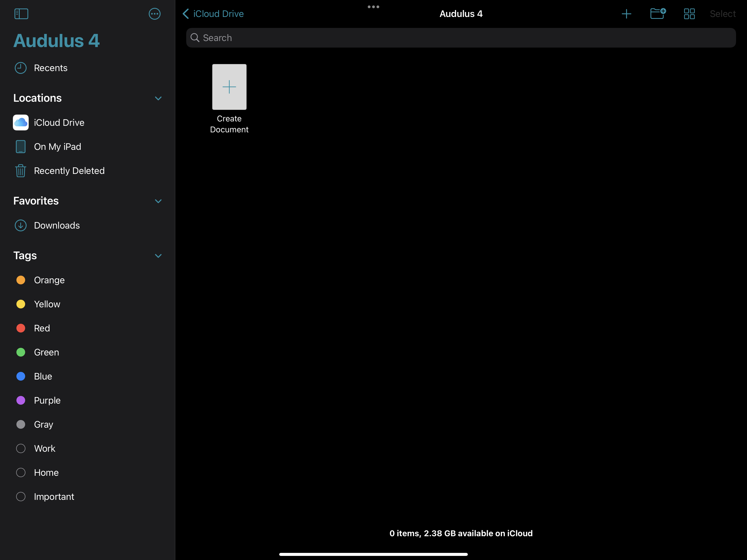The width and height of the screenshot is (747, 560).
Task: Open Recents from clock icon
Action: [21, 68]
